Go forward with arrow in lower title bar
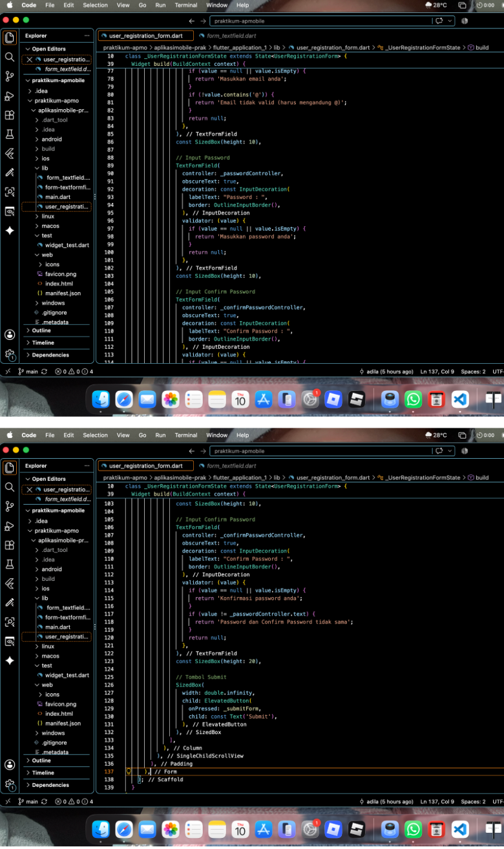Viewport: 504px width, 849px height. (203, 451)
